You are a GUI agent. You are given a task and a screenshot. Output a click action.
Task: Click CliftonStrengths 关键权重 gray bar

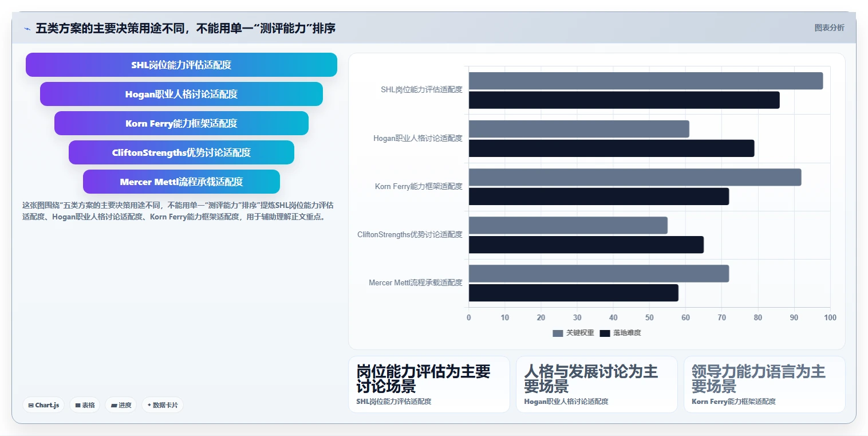point(568,225)
